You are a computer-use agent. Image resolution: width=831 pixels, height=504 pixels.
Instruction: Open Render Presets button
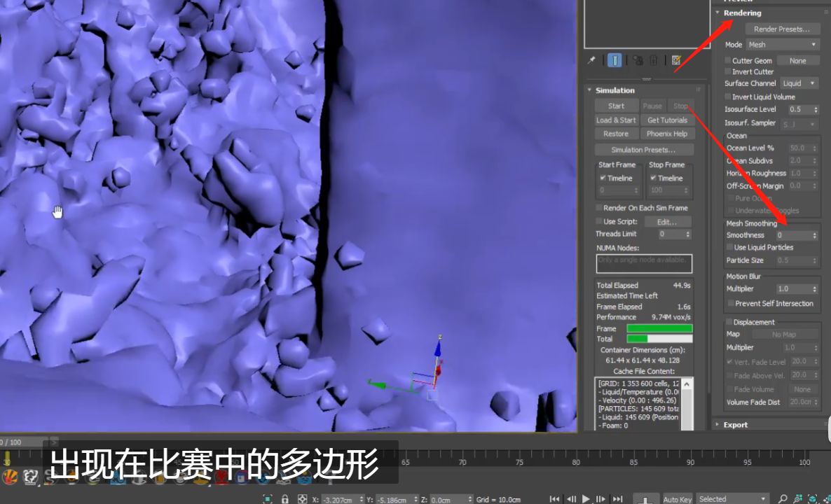(782, 29)
